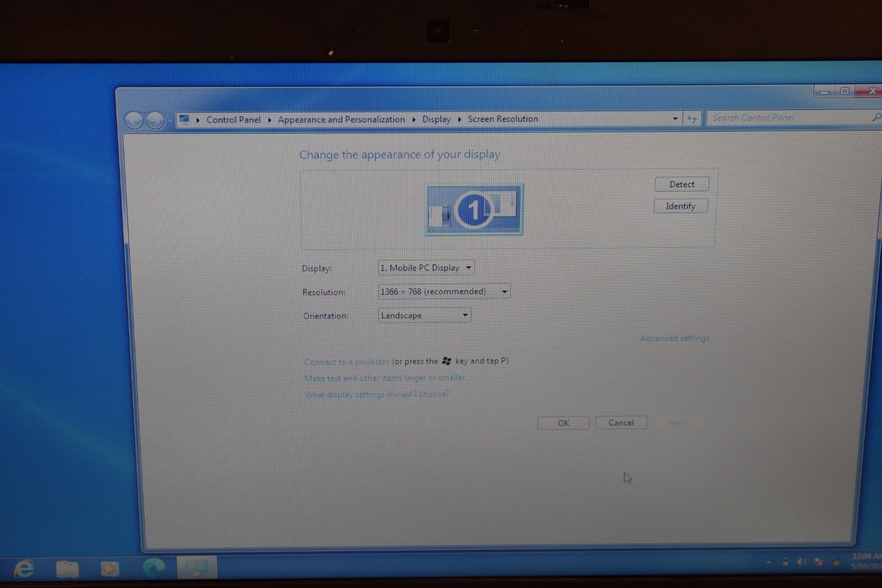Go forward with the Forward arrow button
The width and height of the screenshot is (882, 588).
coord(155,120)
